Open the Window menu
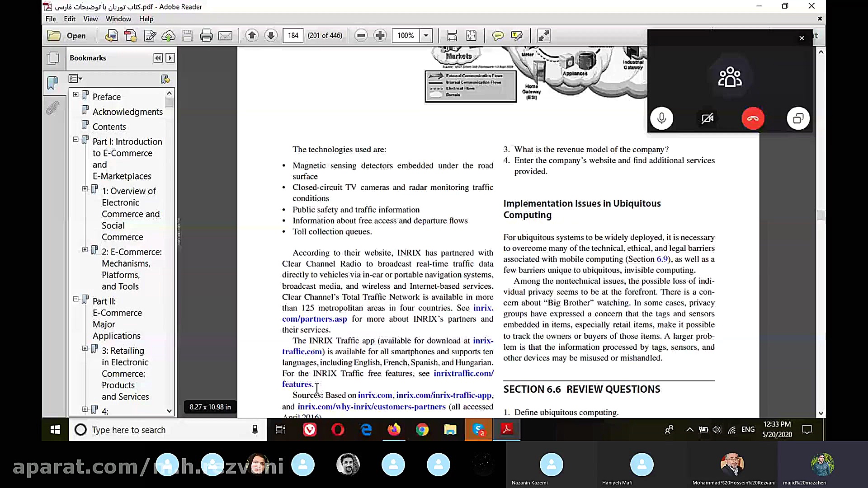 [118, 19]
